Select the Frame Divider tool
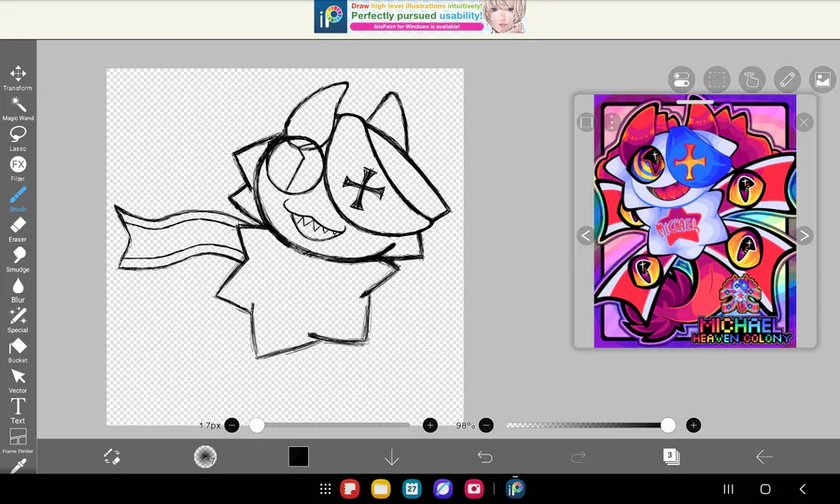Screen dimensions: 840x504 18,441
